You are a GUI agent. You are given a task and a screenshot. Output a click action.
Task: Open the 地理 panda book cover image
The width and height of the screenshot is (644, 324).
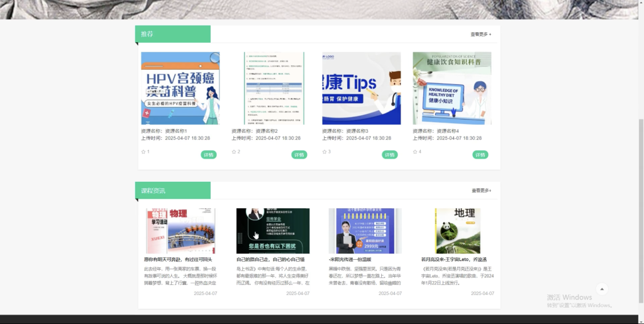(x=458, y=231)
